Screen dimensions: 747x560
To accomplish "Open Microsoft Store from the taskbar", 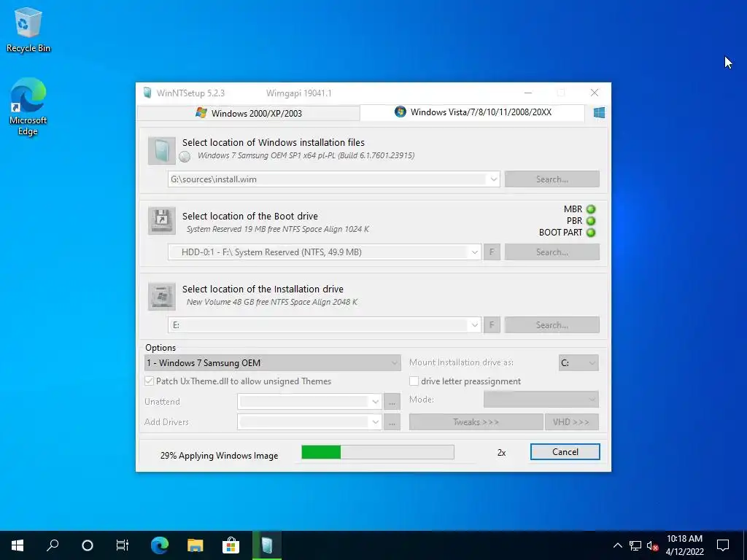I will 231,545.
